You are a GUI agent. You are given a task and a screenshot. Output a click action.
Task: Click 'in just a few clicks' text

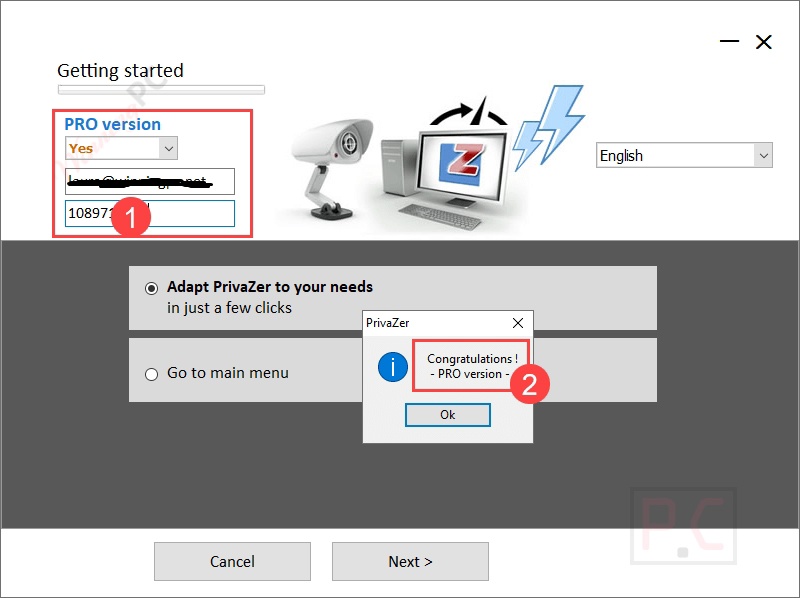point(229,308)
